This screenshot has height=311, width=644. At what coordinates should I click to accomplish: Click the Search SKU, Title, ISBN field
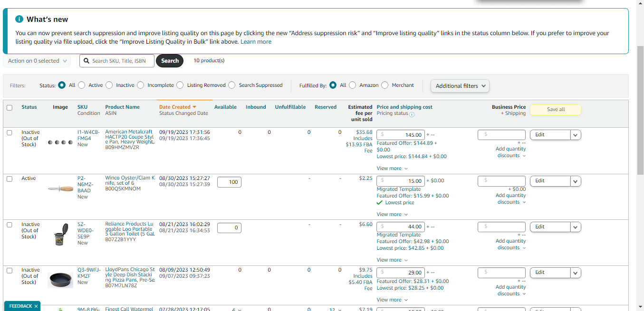(117, 61)
